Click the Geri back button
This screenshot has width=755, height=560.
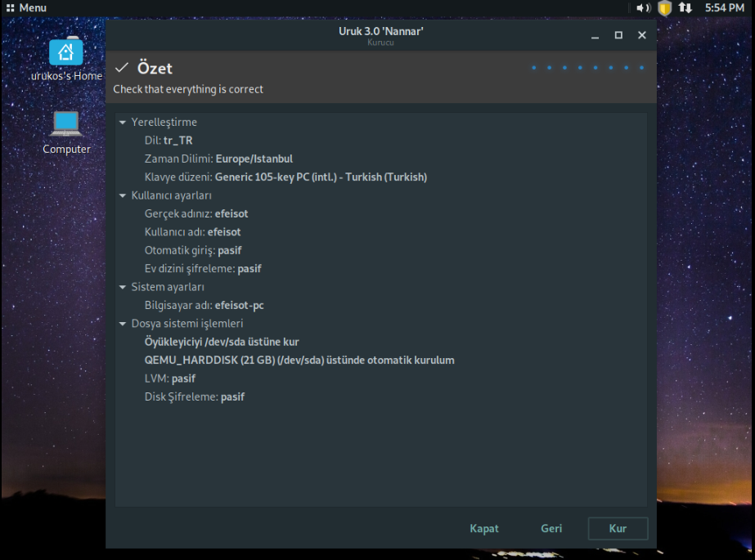(x=551, y=528)
